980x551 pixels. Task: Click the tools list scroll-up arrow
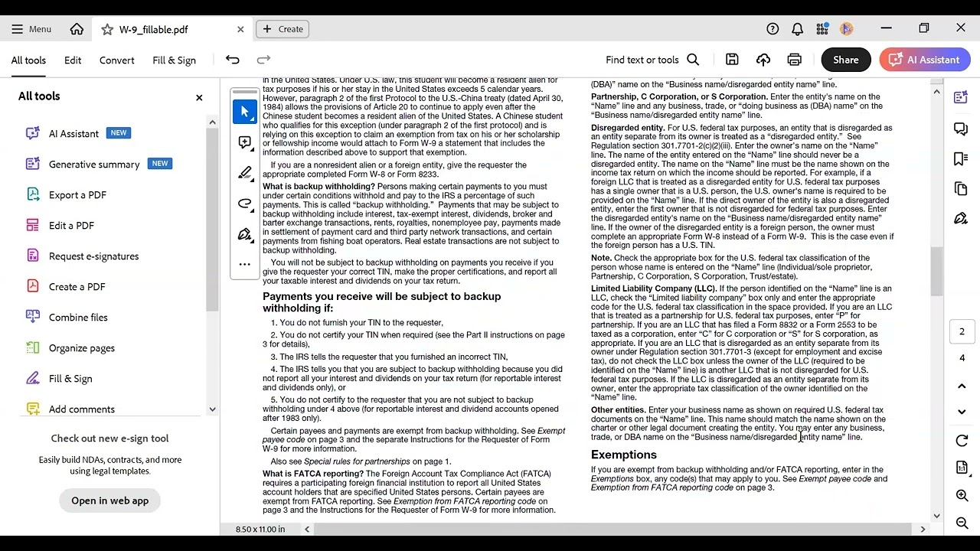click(x=213, y=122)
